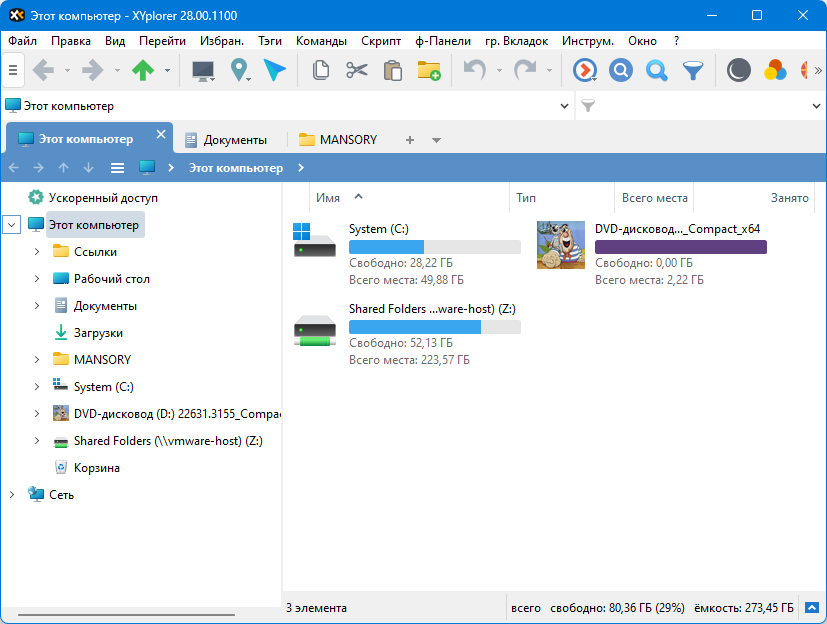
Task: Click the scissors Cut icon
Action: pyautogui.click(x=357, y=70)
